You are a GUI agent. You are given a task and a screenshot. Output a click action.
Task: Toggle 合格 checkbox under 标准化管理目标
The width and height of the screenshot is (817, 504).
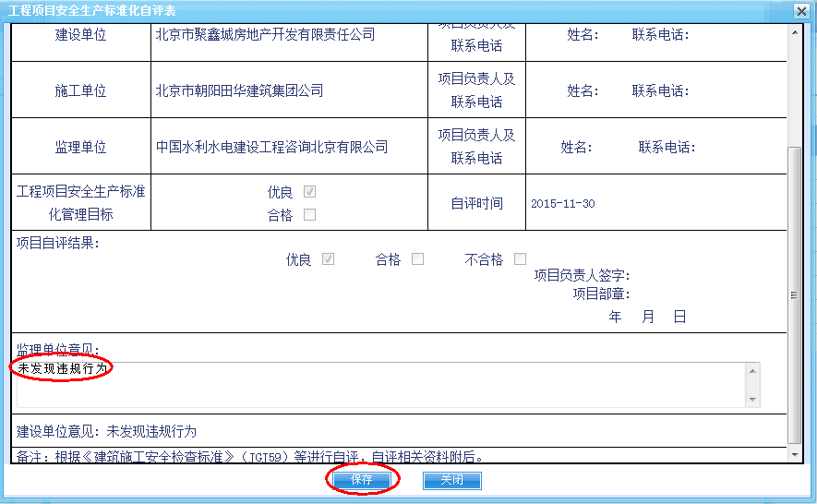[x=310, y=215]
